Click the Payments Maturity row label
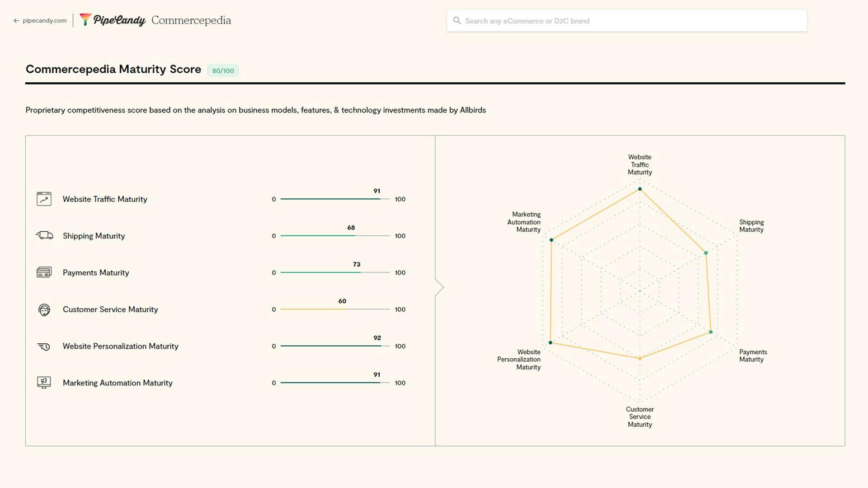The height and width of the screenshot is (488, 868). tap(96, 272)
